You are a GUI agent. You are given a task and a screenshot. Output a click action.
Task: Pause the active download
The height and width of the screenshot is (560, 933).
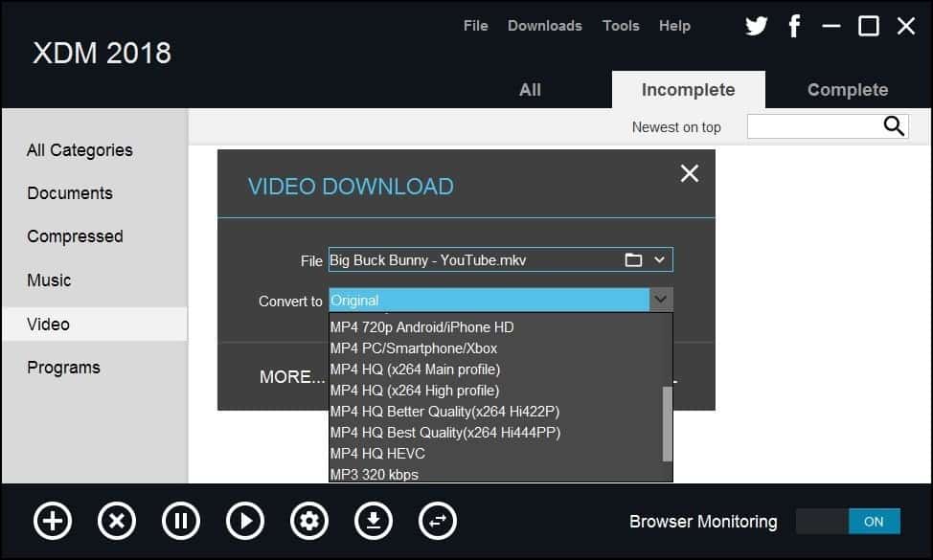pos(180,521)
